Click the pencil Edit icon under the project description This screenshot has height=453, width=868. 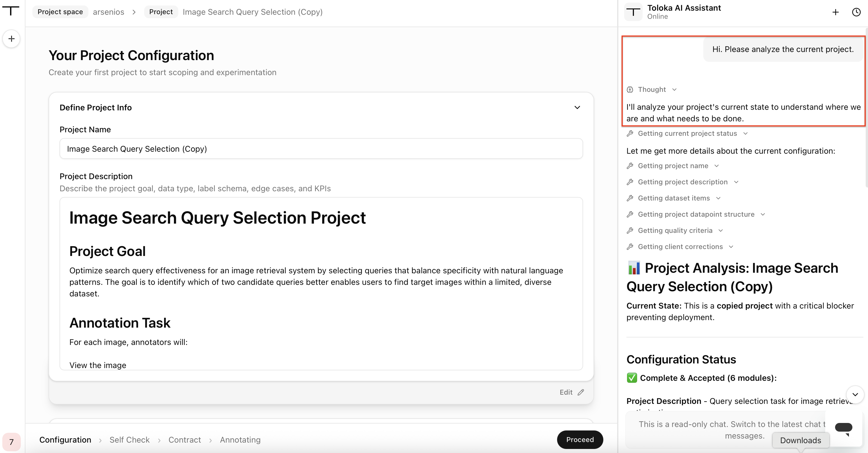[580, 392]
